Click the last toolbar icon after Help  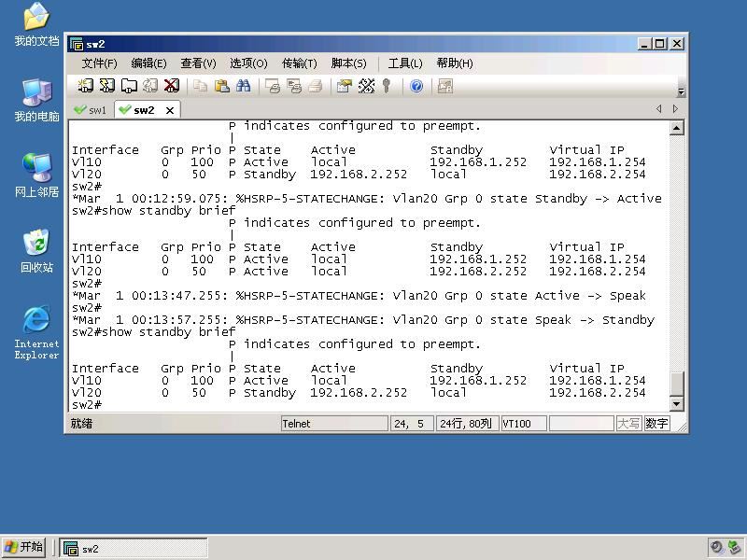pos(445,86)
